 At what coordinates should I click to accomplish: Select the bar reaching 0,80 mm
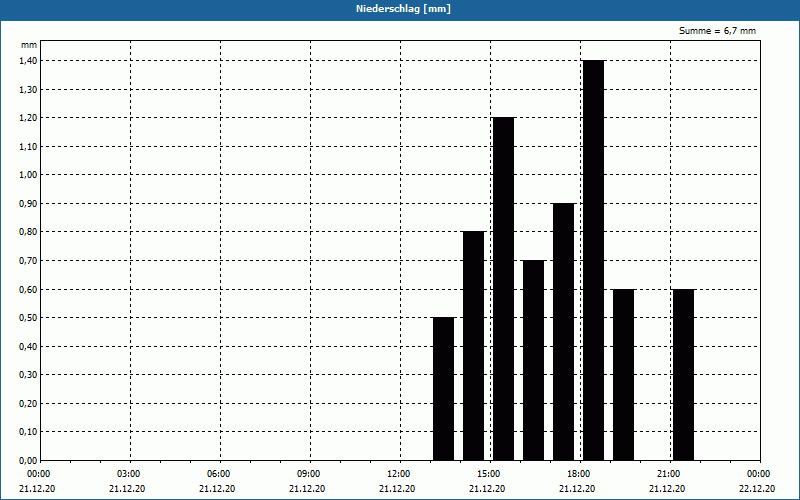pyautogui.click(x=473, y=346)
